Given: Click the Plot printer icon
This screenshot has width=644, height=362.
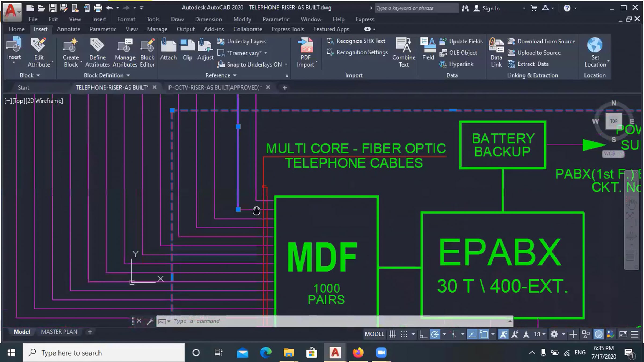Looking at the screenshot, I should point(98,8).
